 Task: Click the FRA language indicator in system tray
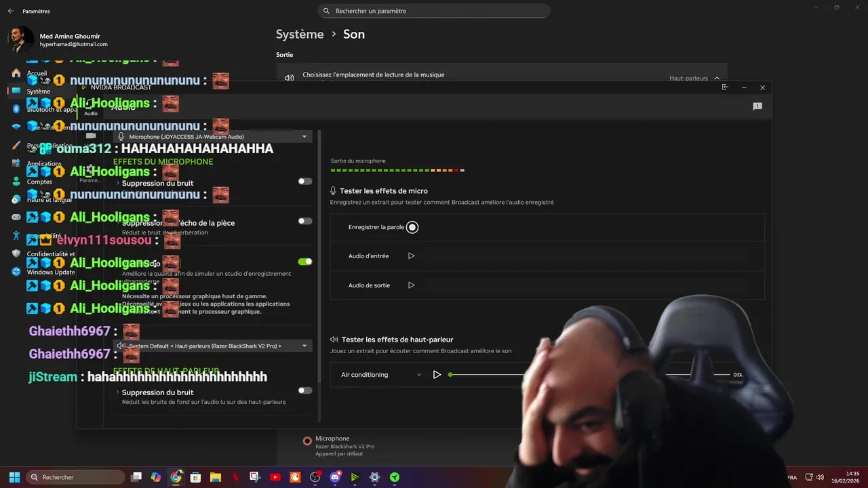[x=792, y=477]
